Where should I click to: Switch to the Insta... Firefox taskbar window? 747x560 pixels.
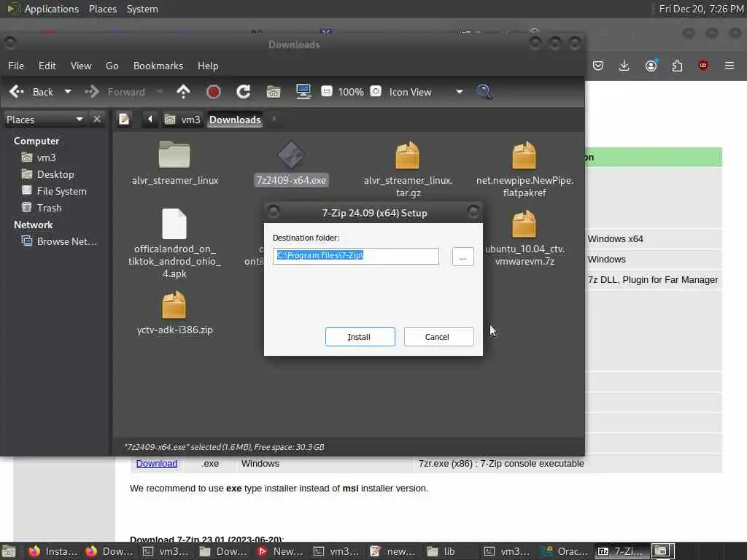pos(53,551)
